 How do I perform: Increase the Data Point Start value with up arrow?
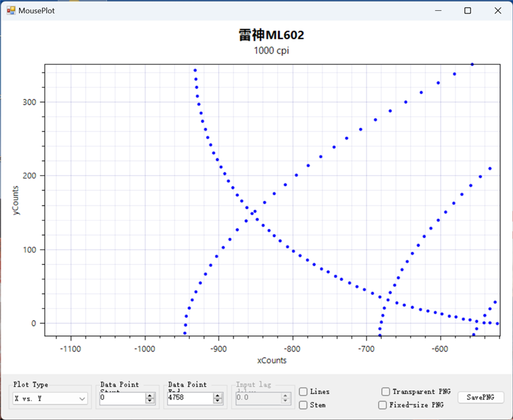pyautogui.click(x=150, y=396)
